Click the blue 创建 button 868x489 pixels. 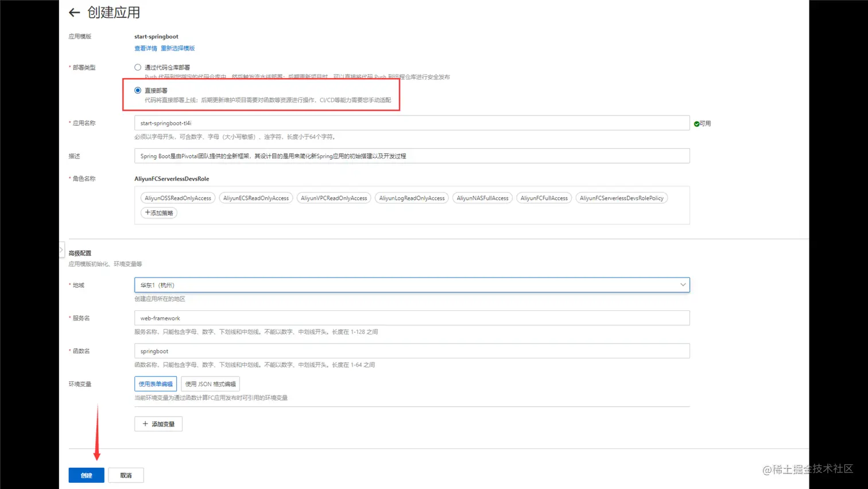coord(86,475)
